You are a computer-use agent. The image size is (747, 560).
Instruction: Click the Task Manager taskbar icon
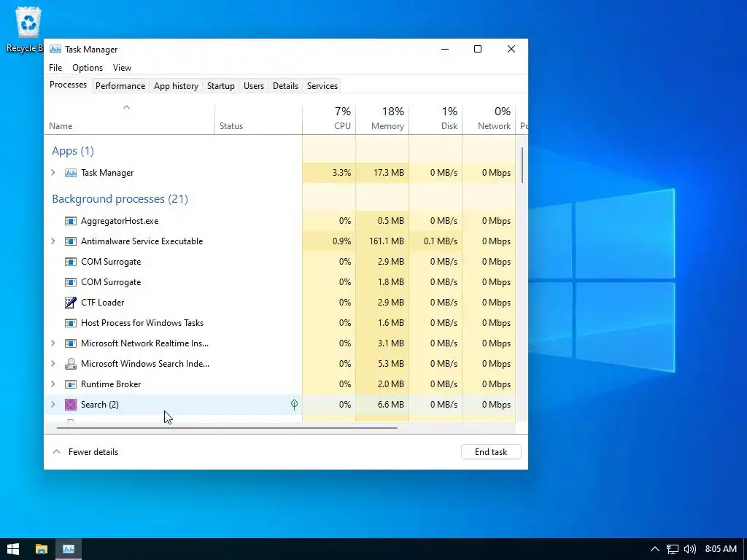(69, 549)
